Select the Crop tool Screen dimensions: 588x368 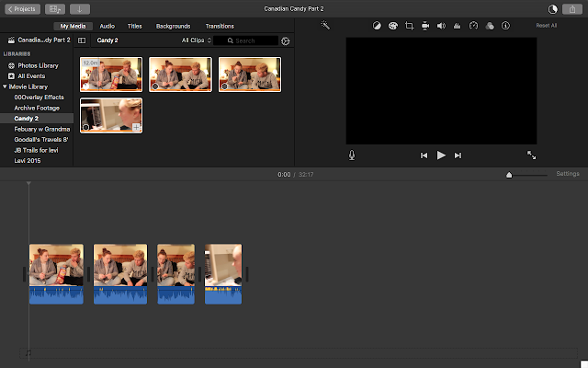coord(409,26)
